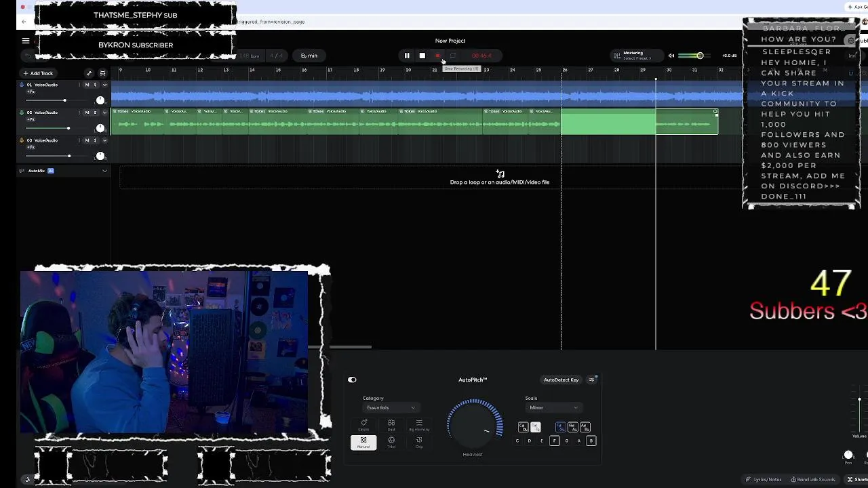Select track 03 microphone icon
The height and width of the screenshot is (488, 868).
click(22, 140)
